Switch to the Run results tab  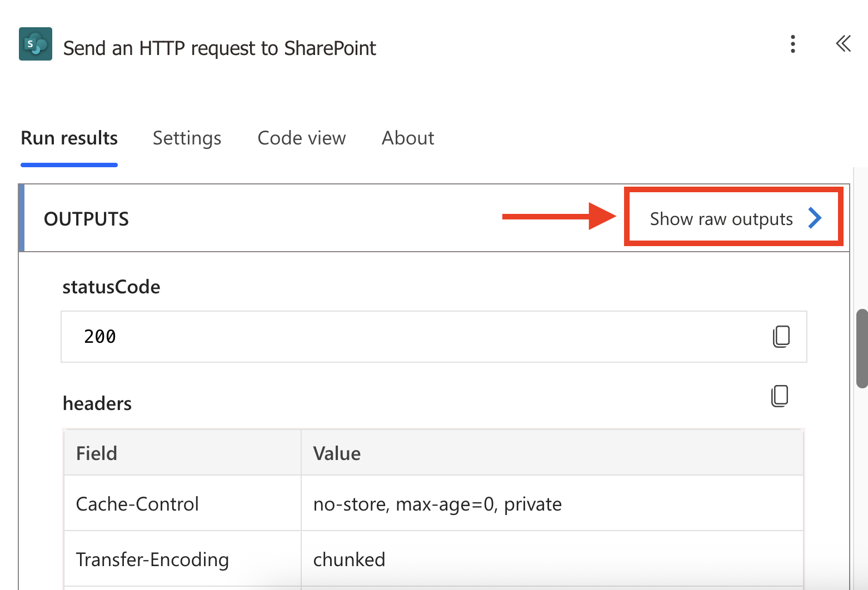(69, 138)
